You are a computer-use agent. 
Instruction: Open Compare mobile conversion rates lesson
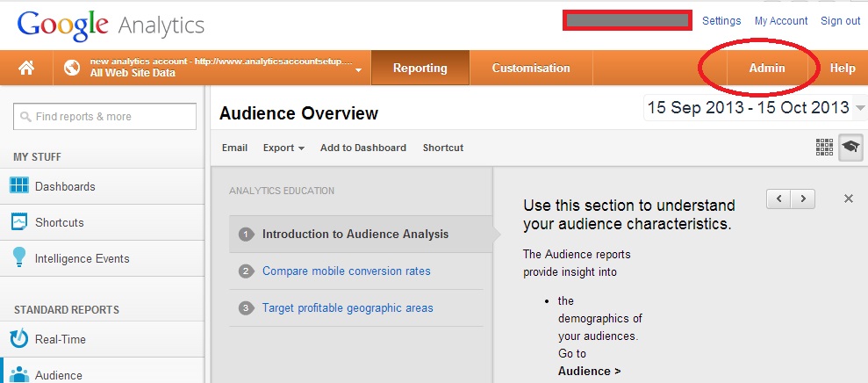click(x=347, y=271)
